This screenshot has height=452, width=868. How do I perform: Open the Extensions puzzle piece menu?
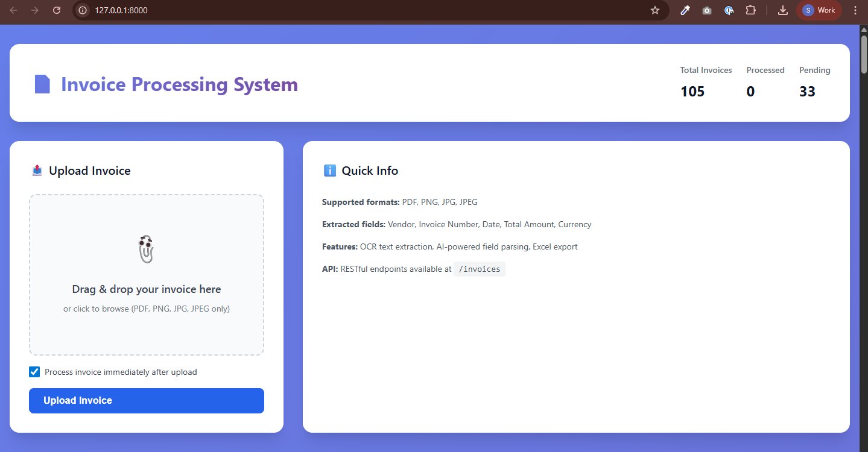pyautogui.click(x=750, y=10)
